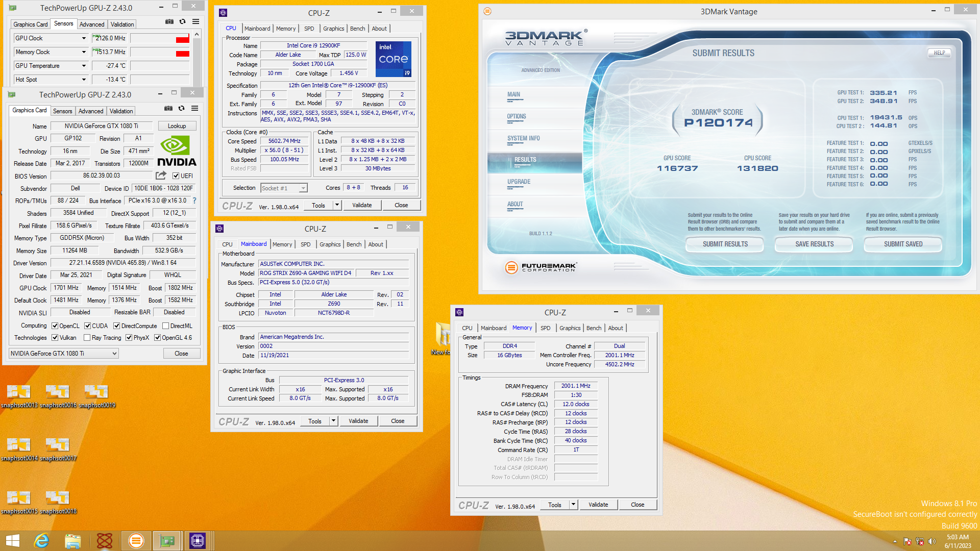980x551 pixels.
Task: Switch to GPU-Z taskbar icon
Action: [x=167, y=541]
